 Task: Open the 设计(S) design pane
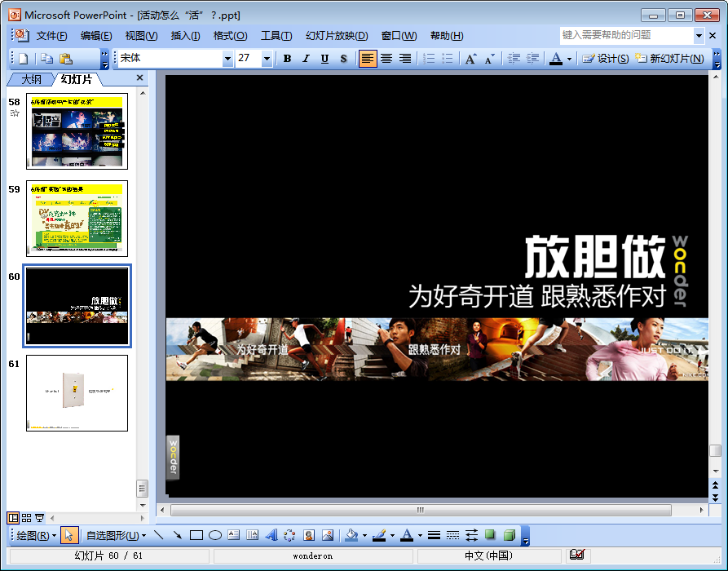pyautogui.click(x=606, y=59)
